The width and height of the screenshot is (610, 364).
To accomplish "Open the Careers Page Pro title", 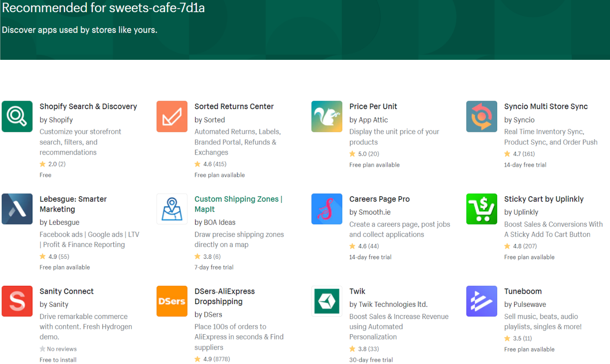I will (x=379, y=199).
